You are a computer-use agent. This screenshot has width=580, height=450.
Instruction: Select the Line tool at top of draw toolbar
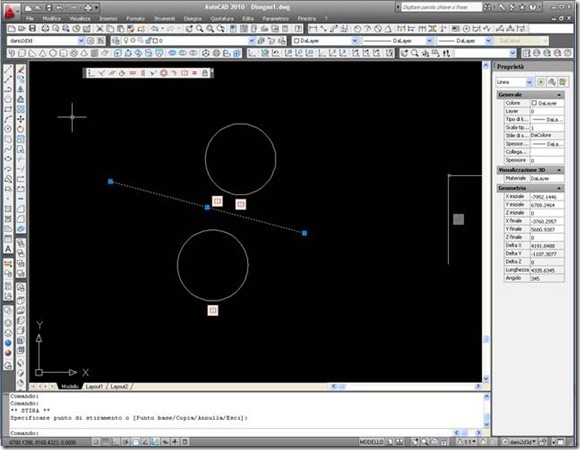click(8, 69)
